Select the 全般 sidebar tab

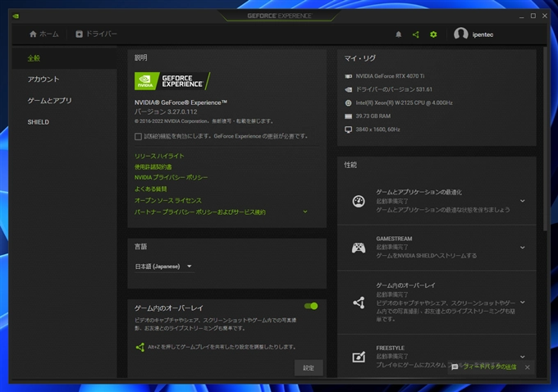coord(64,58)
